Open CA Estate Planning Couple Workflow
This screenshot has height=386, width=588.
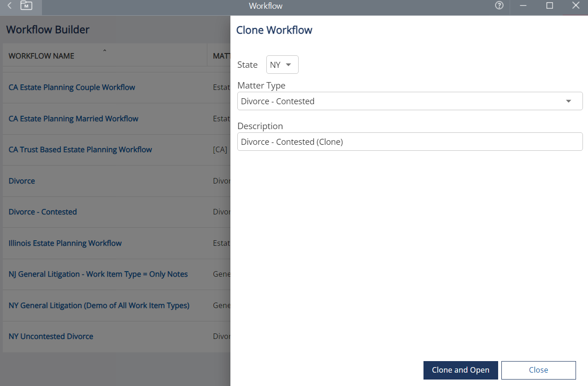point(72,88)
